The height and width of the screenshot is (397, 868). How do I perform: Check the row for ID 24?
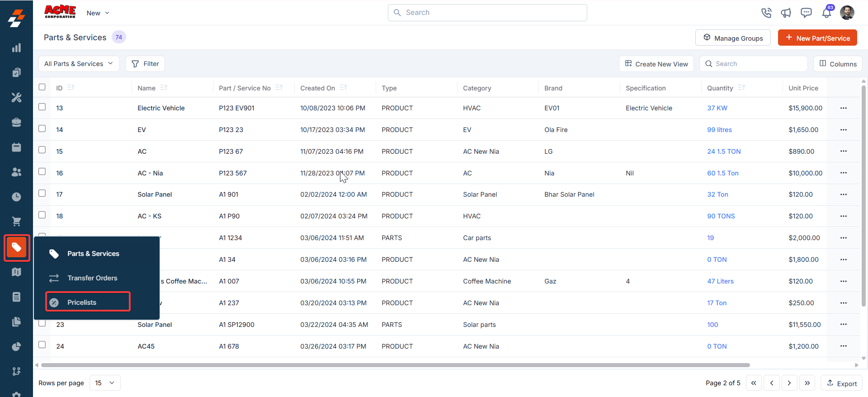tap(42, 345)
